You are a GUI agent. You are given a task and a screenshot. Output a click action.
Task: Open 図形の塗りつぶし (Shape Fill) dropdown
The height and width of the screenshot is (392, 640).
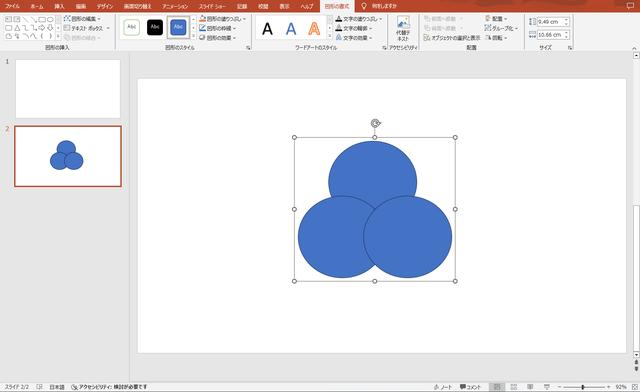(222, 19)
